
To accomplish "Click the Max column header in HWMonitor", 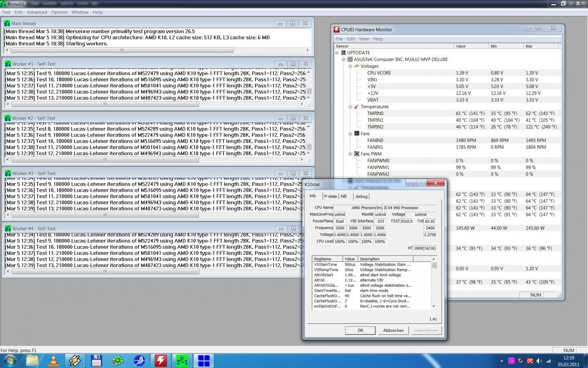I will [541, 46].
